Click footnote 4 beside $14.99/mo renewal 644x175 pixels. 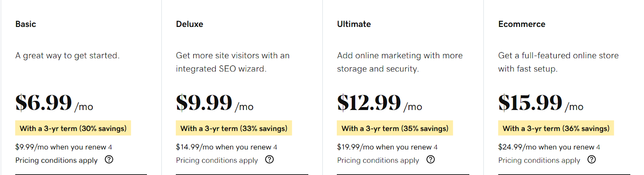coord(275,147)
